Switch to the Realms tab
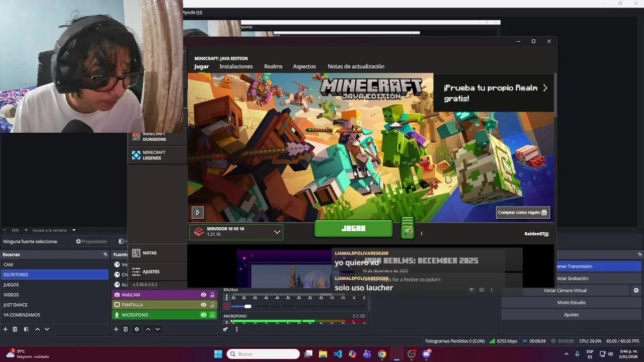Viewport: 644px width, 362px height. click(x=273, y=66)
